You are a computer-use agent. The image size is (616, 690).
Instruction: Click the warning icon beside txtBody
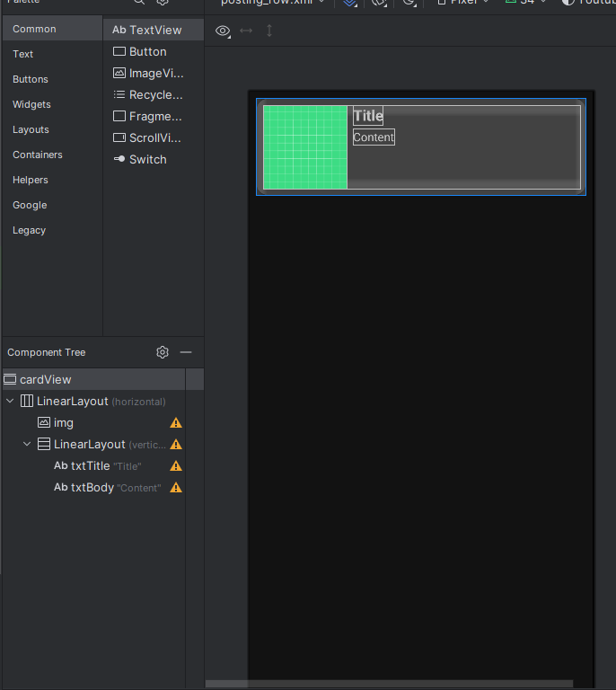[x=176, y=488]
